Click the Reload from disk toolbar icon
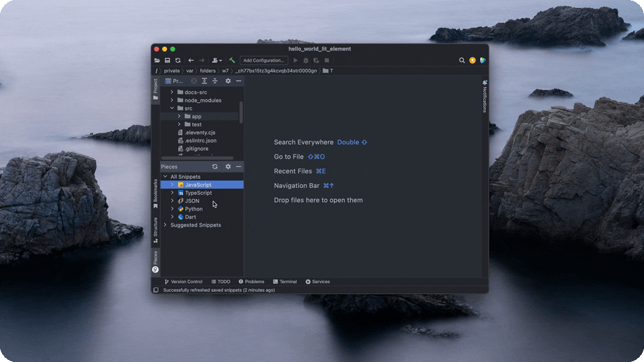 [x=178, y=60]
